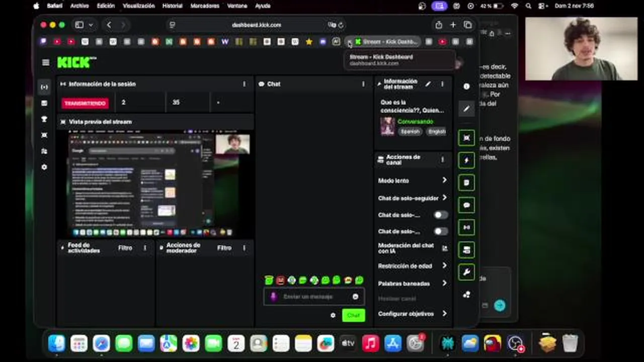Open the chat settings gear icon
Image resolution: width=644 pixels, height=362 pixels.
[333, 315]
